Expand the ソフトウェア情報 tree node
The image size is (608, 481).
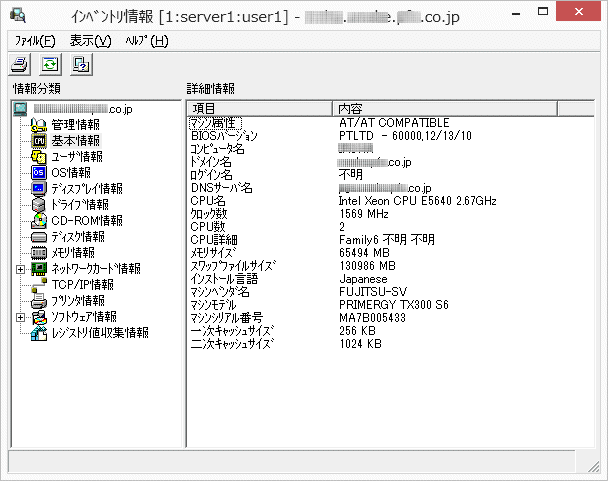tap(21, 317)
